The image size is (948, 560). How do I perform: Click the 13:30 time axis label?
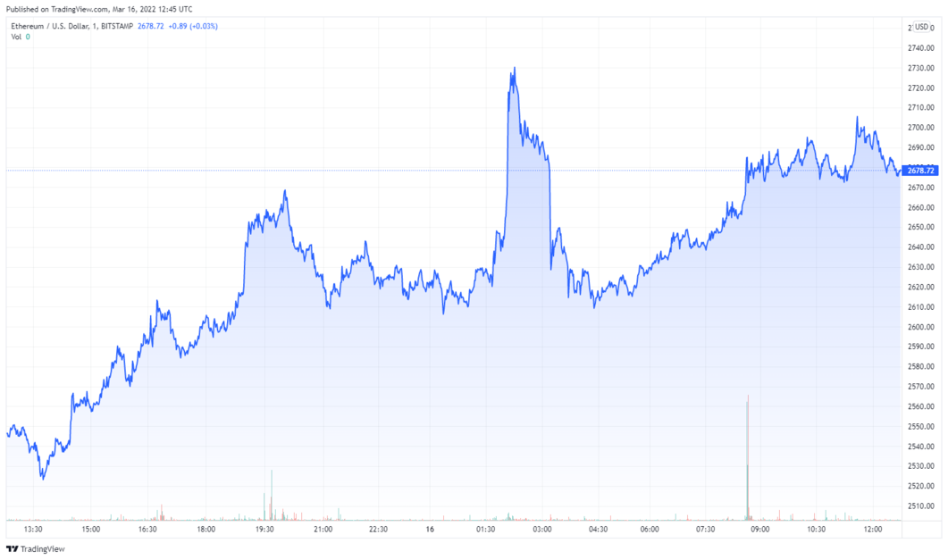[x=33, y=530]
